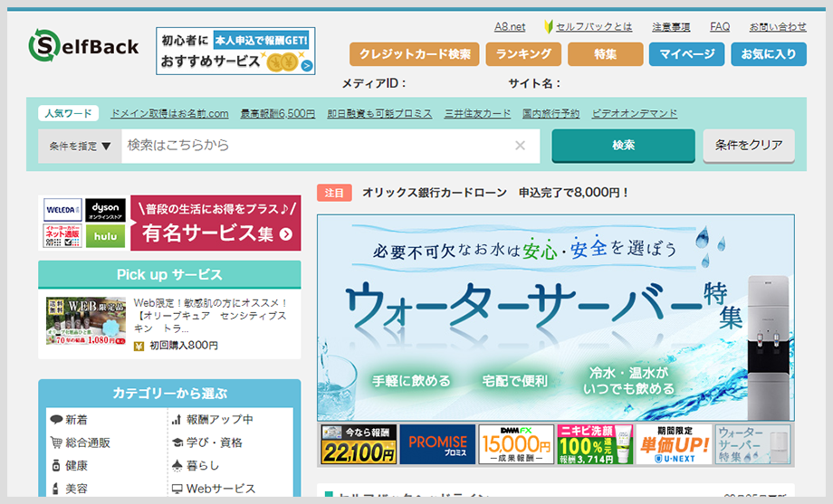The height and width of the screenshot is (504, 833).
Task: Open the Web限定！敏感肌 オリーブキュア listing text
Action: click(x=210, y=316)
